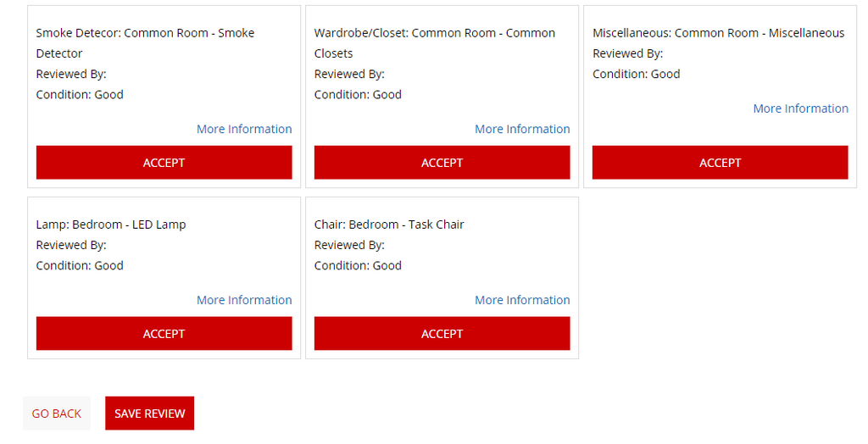Accept the Bedroom LED Lamp item
This screenshot has width=868, height=444.
(x=164, y=334)
